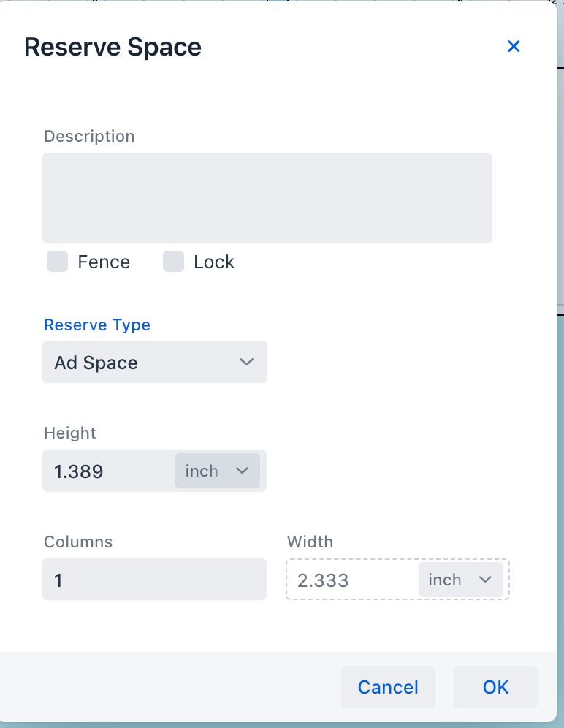The image size is (564, 728).
Task: Click the Fence label text
Action: [104, 262]
